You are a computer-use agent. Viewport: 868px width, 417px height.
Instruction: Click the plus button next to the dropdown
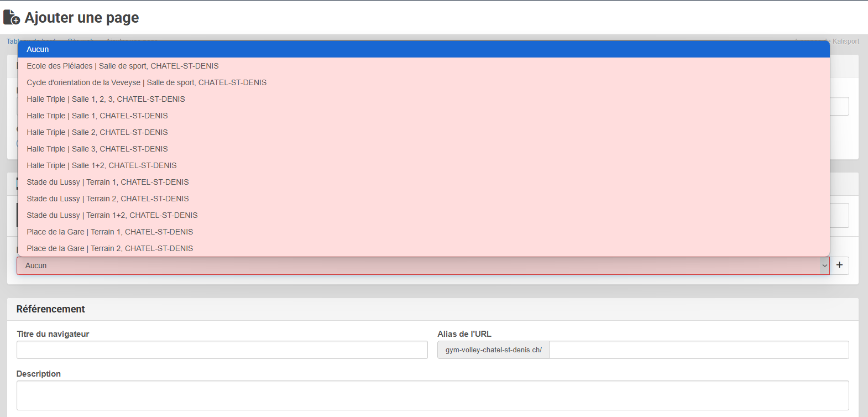pyautogui.click(x=839, y=265)
